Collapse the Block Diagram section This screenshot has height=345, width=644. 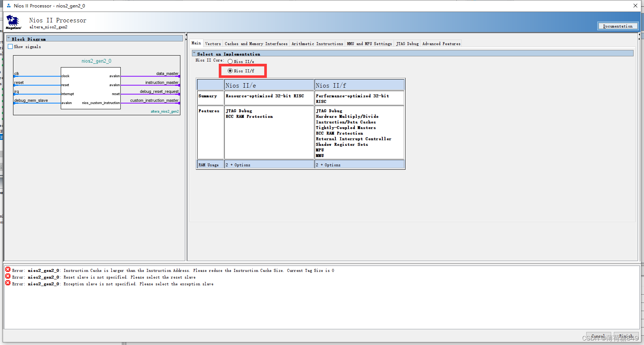tap(9, 38)
